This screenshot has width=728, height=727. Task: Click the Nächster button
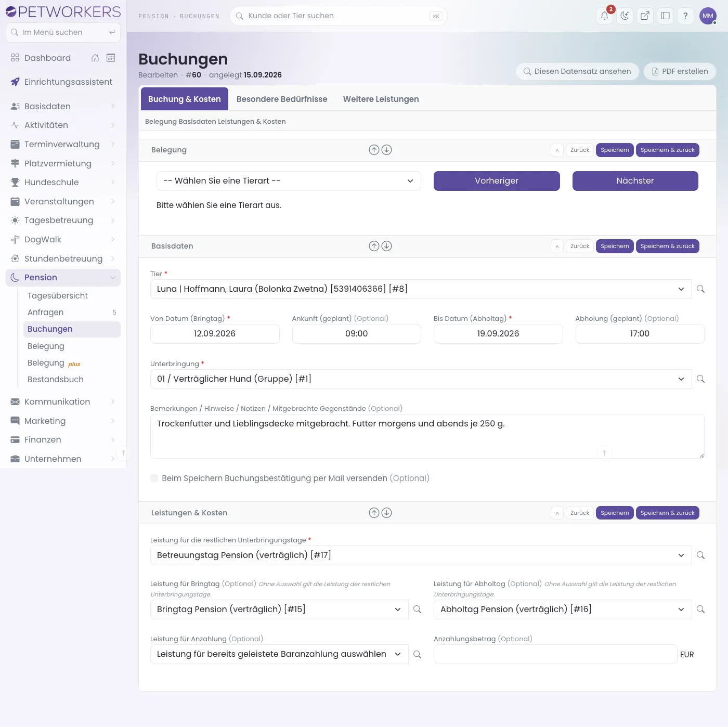[x=635, y=181]
